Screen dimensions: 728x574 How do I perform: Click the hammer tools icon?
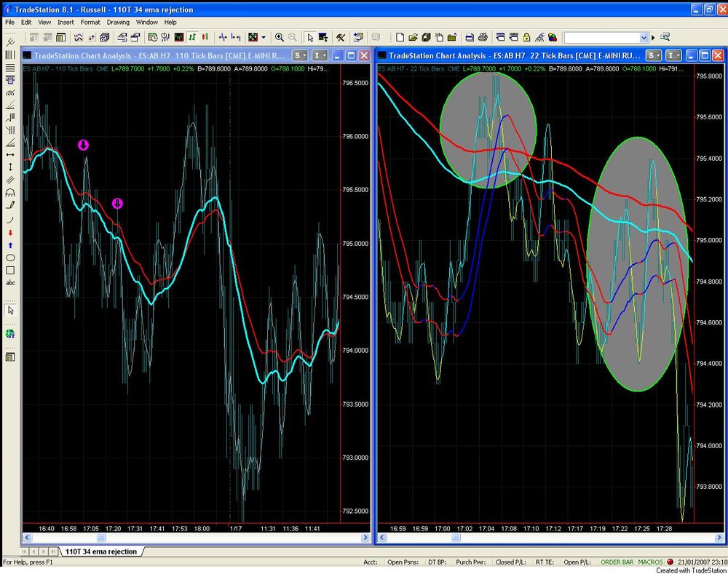click(x=340, y=37)
